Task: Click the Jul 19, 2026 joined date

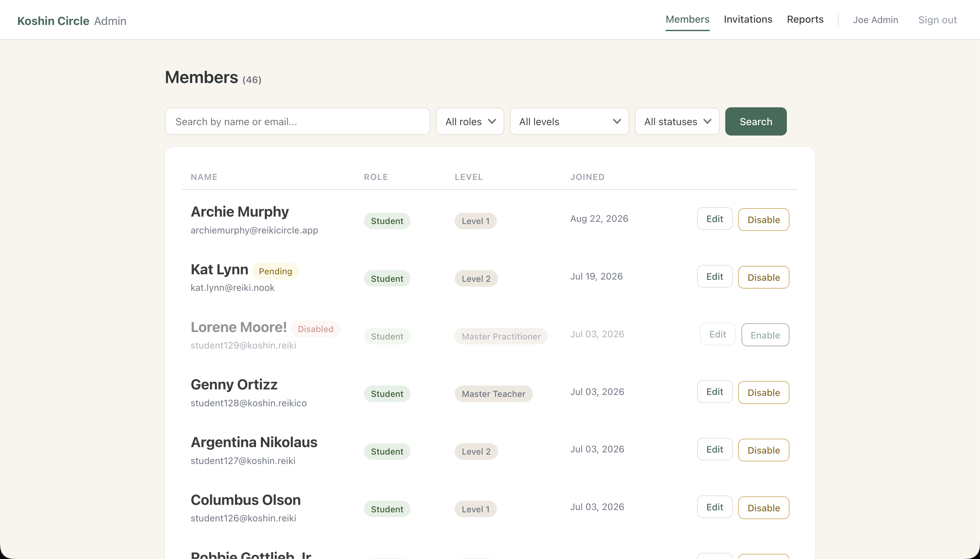Action: point(596,276)
